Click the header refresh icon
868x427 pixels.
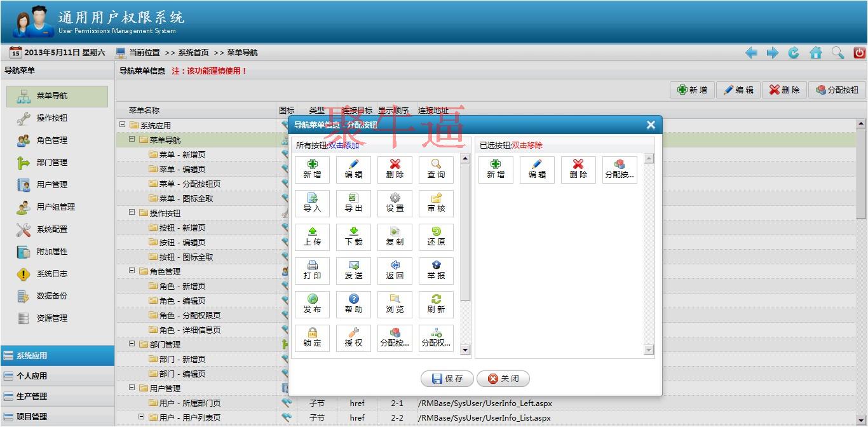click(794, 53)
